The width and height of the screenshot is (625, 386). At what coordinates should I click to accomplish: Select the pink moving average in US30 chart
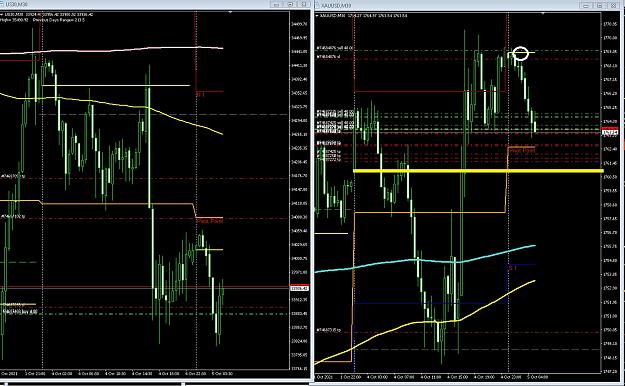pyautogui.click(x=112, y=50)
